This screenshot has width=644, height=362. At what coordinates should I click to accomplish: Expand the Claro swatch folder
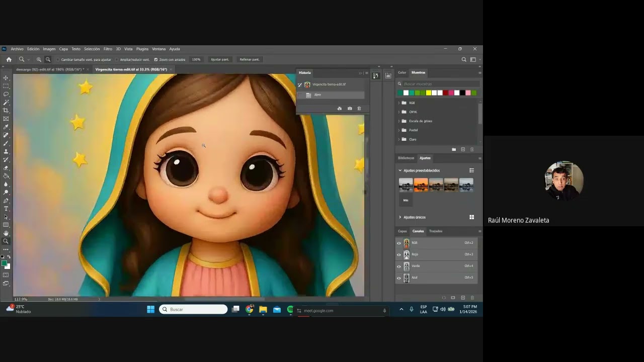pyautogui.click(x=399, y=139)
